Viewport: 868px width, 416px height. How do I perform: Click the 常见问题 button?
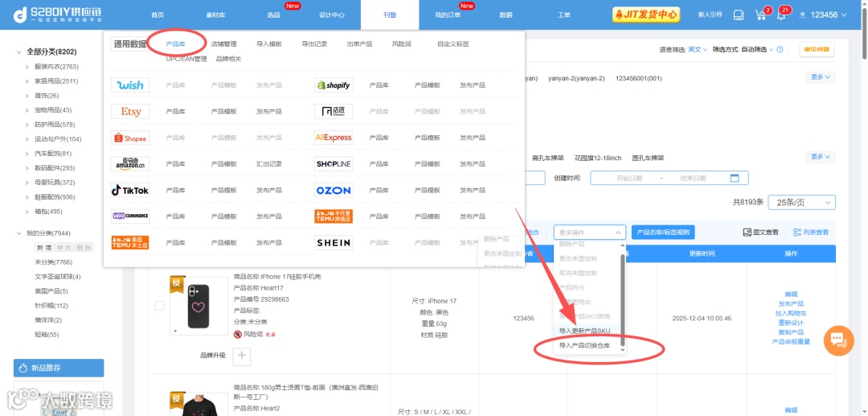(x=817, y=49)
